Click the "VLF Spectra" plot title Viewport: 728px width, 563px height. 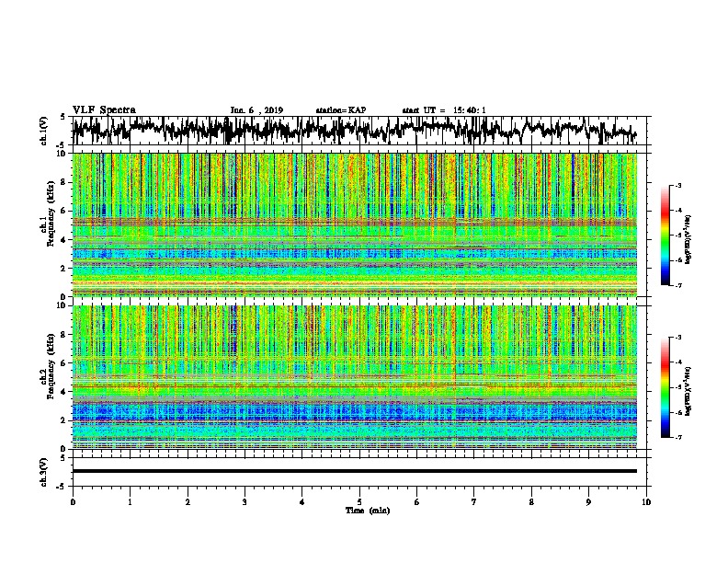point(104,110)
